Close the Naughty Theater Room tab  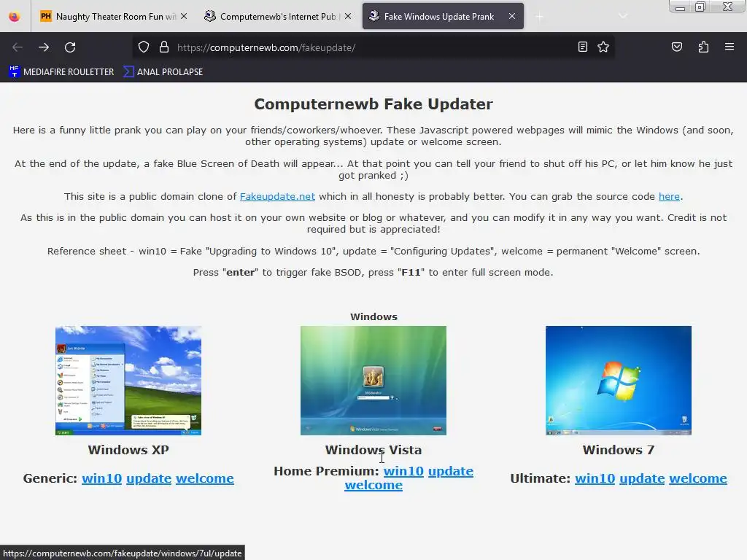coord(184,16)
